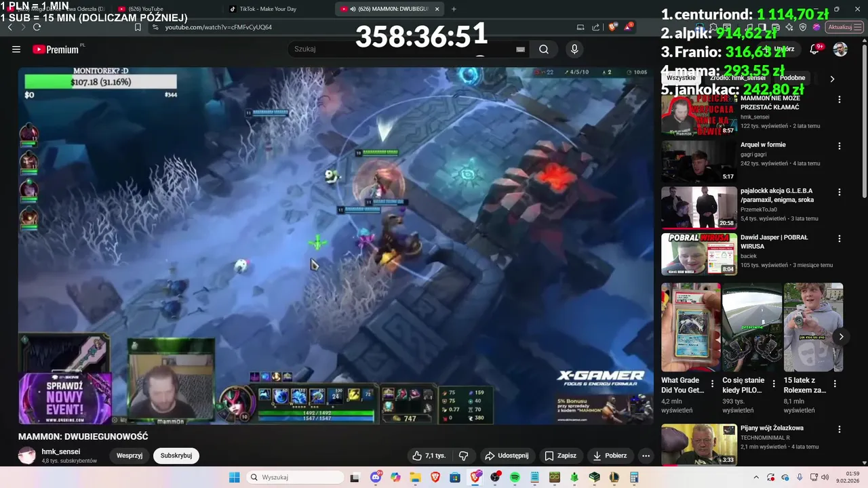Click the Zapisz save button
This screenshot has height=488, width=868.
[x=560, y=455]
